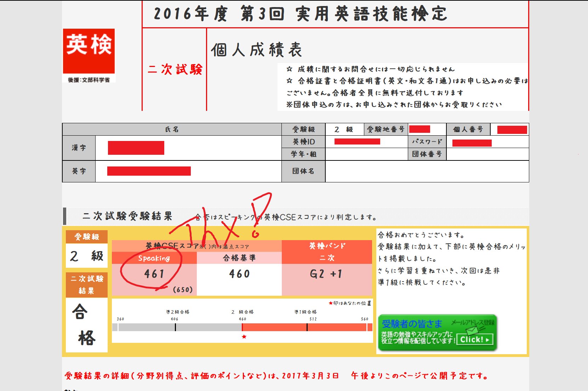The image size is (588, 391).
Task: Click the red 受験結果の詳細 notice line
Action: pos(276,376)
